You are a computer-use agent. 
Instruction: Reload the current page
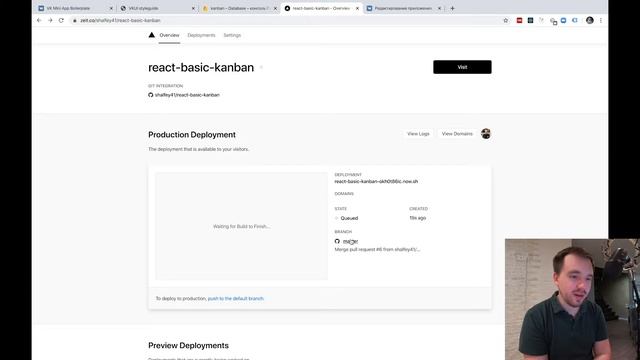pyautogui.click(x=61, y=20)
